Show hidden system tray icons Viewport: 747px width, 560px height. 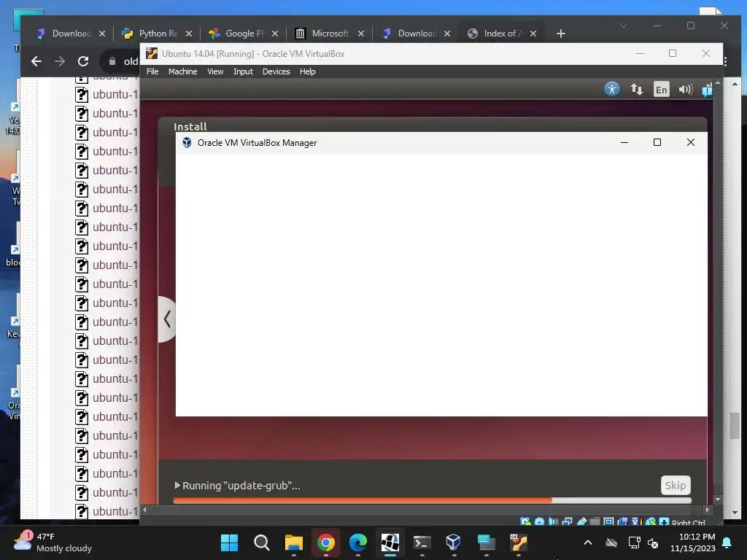pos(588,542)
